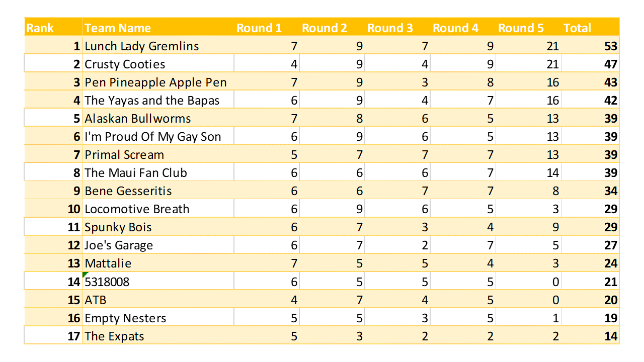Select the Joe's Garage team cell

[x=119, y=245]
